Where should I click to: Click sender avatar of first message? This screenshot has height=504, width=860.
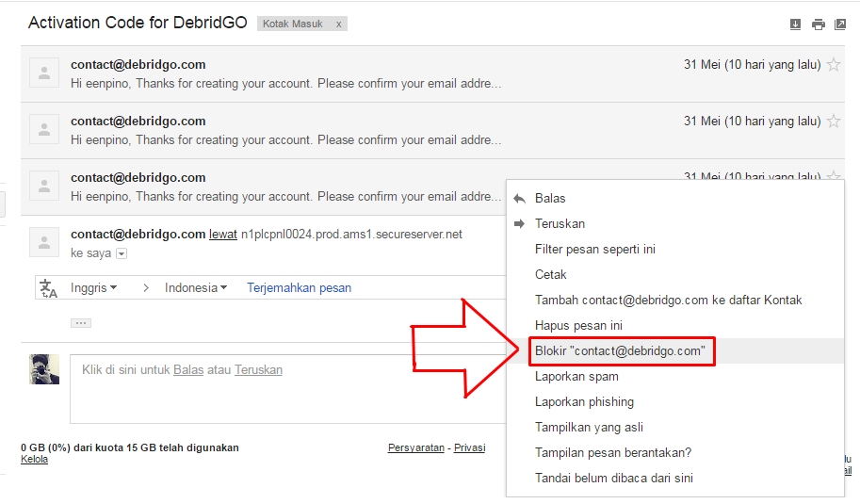[44, 73]
